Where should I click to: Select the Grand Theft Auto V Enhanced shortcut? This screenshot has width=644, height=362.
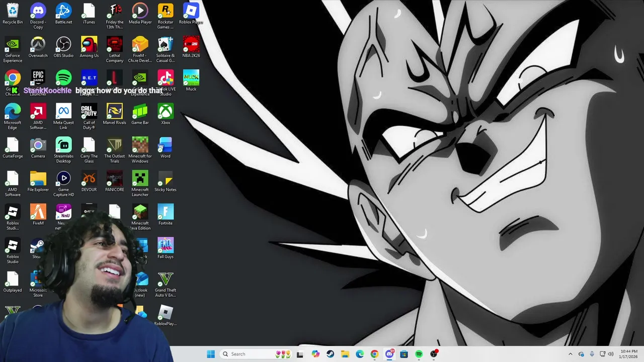(x=166, y=285)
